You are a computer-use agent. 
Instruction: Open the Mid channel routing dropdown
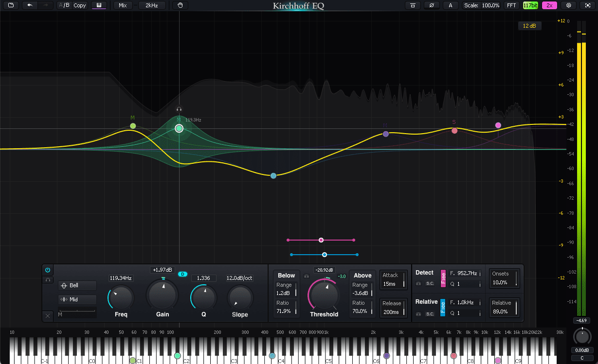pos(77,299)
